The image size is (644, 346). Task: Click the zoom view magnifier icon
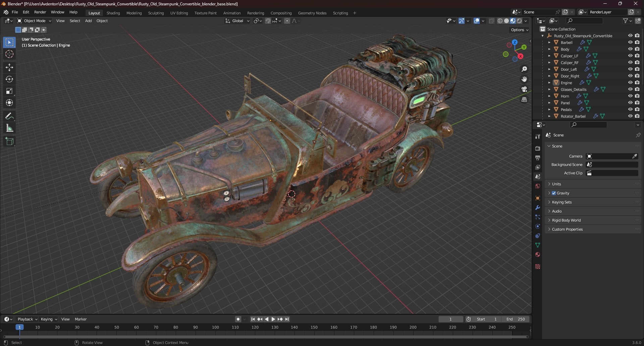(x=524, y=69)
